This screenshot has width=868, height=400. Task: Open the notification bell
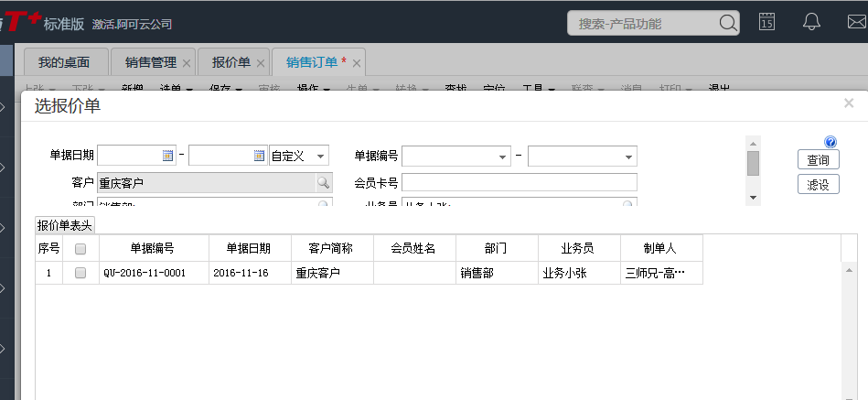pos(811,22)
